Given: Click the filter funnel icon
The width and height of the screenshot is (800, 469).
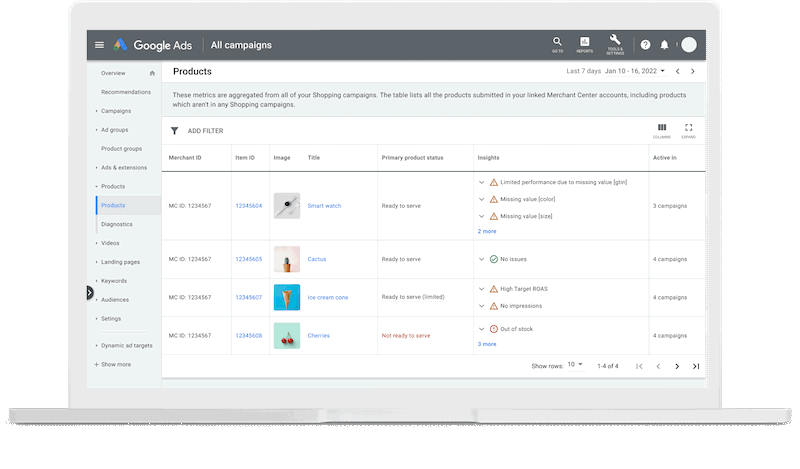Looking at the screenshot, I should [x=174, y=131].
